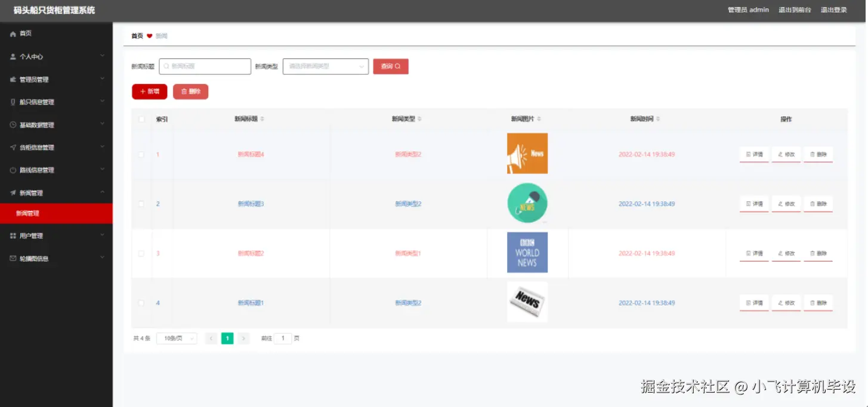Click 删除 for row 新闻标题1
Screen dimensions: 868x407
(x=818, y=303)
